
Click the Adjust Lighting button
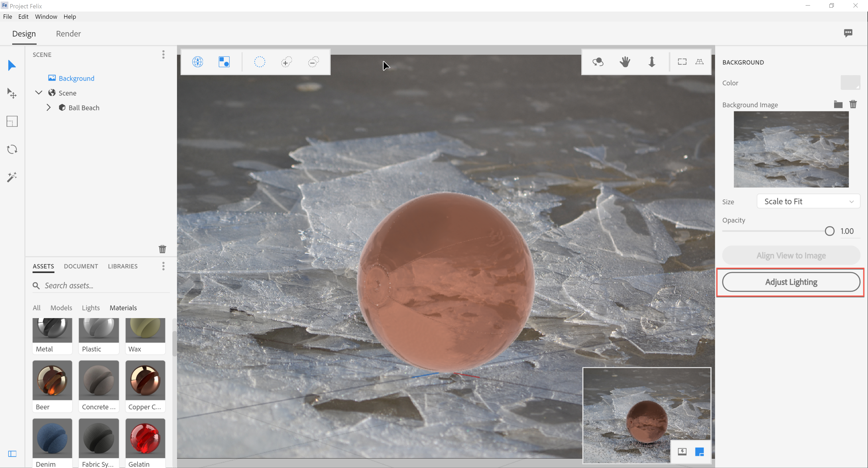tap(791, 282)
